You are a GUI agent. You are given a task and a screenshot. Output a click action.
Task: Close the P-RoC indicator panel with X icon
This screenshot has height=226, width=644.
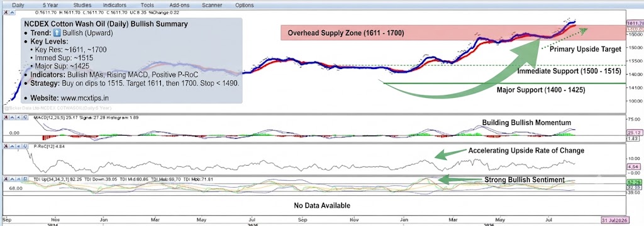tap(6, 146)
